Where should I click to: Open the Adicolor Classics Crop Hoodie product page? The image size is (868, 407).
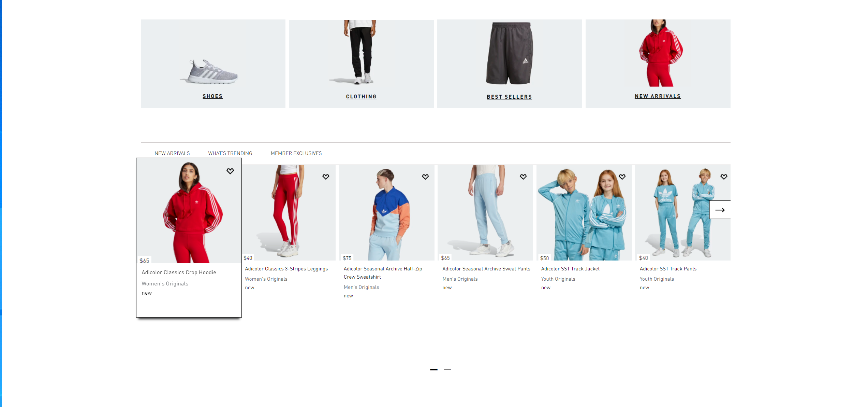pyautogui.click(x=179, y=272)
